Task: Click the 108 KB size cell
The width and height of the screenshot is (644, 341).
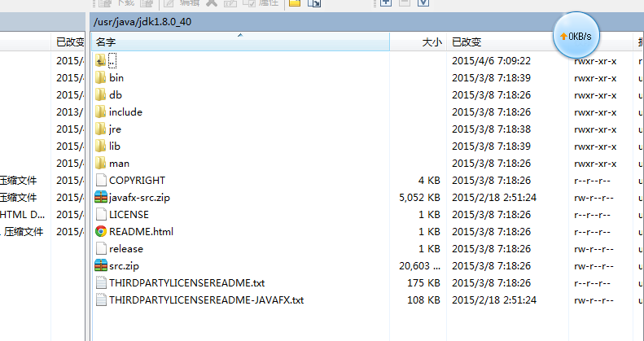Action: point(424,300)
